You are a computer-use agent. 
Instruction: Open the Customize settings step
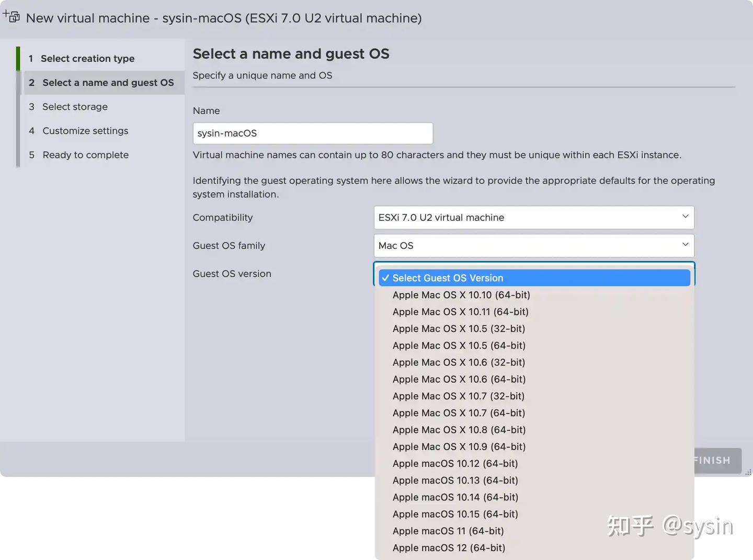point(85,131)
